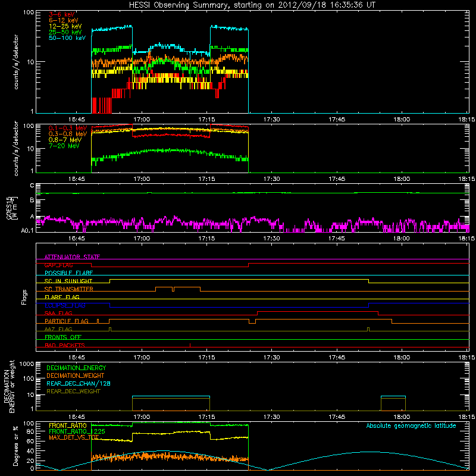Click the bad packets spike marker
This screenshot has height=476, width=476.
[190, 345]
